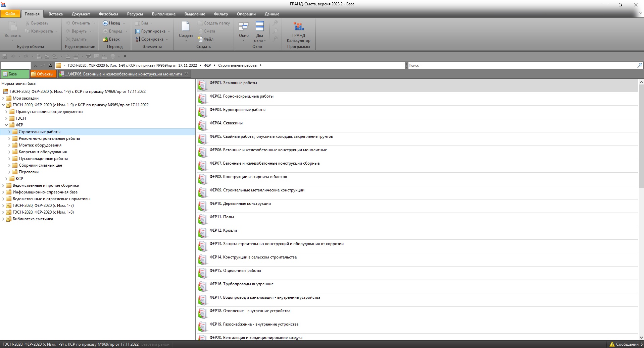644x348 pixels.
Task: Select ФЕР06. Бетонные конструкции монолитные entry
Action: coord(417,153)
